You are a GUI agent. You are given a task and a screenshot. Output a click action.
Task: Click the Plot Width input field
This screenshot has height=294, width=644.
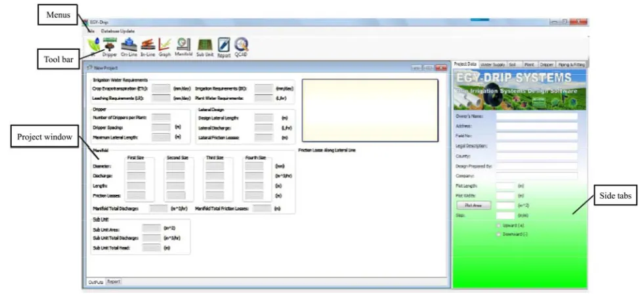coord(505,196)
